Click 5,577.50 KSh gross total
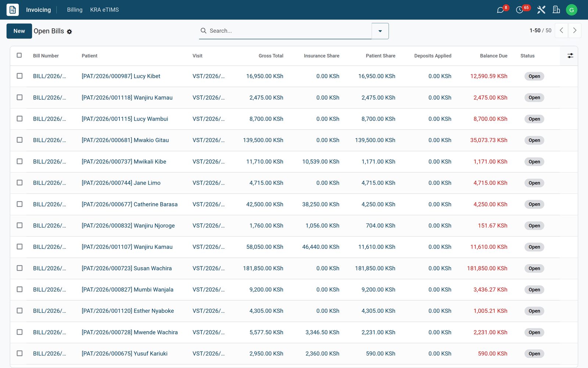The width and height of the screenshot is (588, 368). pos(266,332)
